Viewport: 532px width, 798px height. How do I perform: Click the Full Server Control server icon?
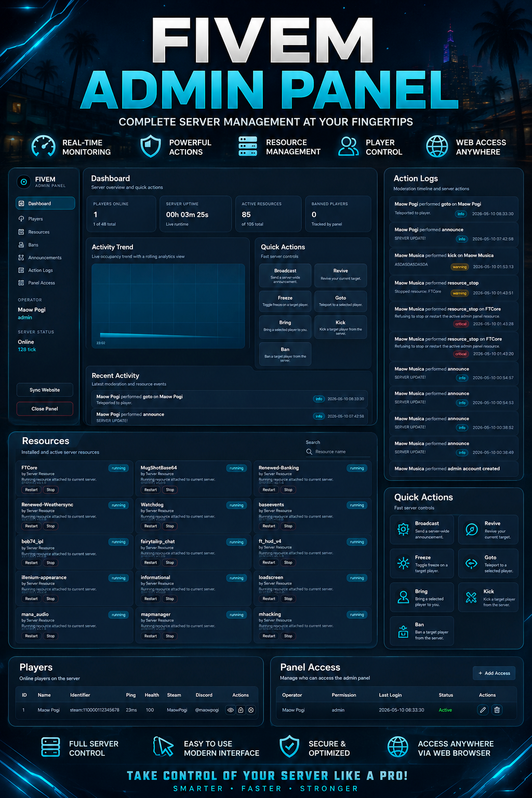click(x=50, y=747)
